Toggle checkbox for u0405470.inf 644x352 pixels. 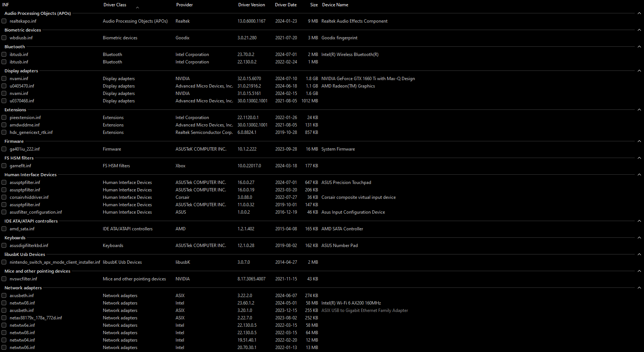(x=4, y=86)
